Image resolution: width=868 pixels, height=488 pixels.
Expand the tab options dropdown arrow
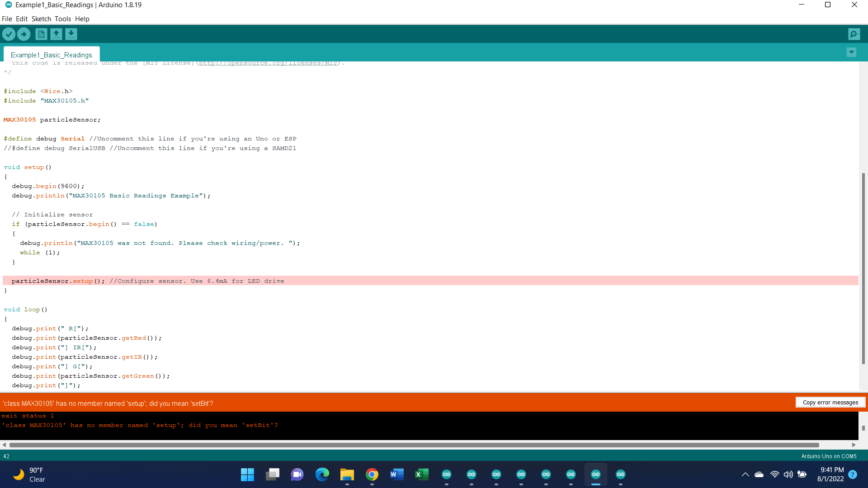click(851, 52)
